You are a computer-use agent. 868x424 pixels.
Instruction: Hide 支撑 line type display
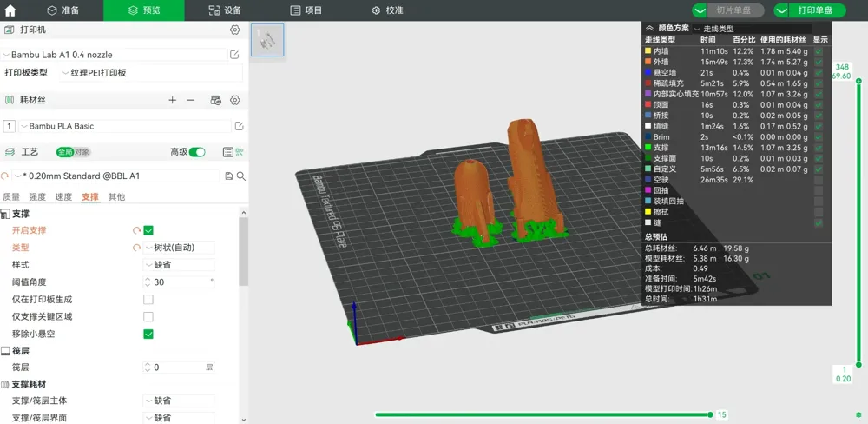click(819, 148)
